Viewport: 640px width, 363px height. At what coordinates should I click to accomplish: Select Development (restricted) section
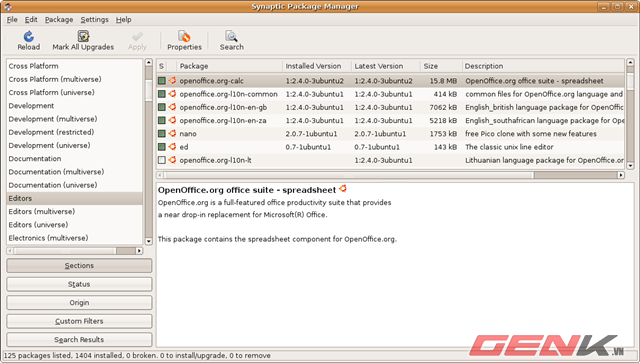[74, 132]
